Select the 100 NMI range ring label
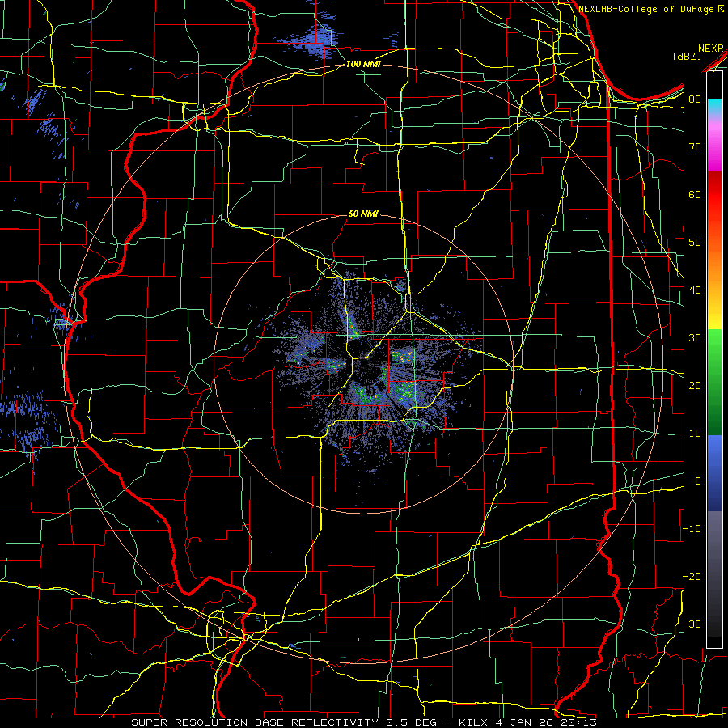728x728 pixels. [363, 64]
